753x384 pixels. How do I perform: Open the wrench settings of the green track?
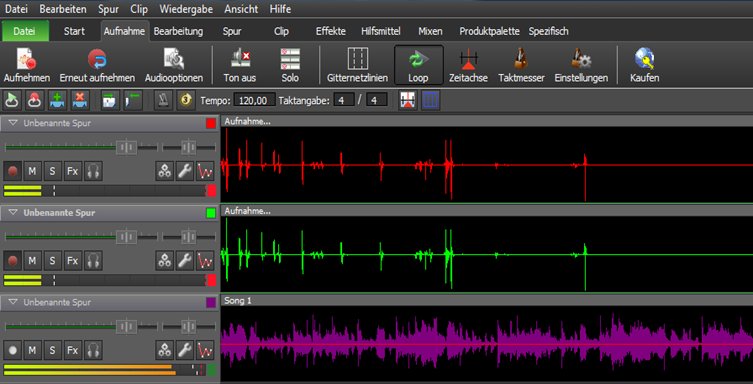point(185,261)
